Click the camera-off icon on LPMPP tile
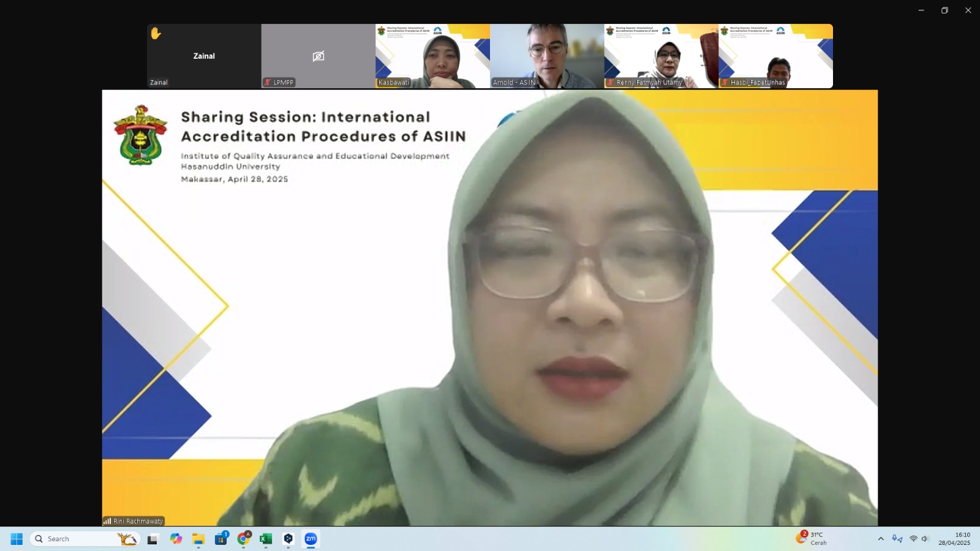 pyautogui.click(x=318, y=56)
